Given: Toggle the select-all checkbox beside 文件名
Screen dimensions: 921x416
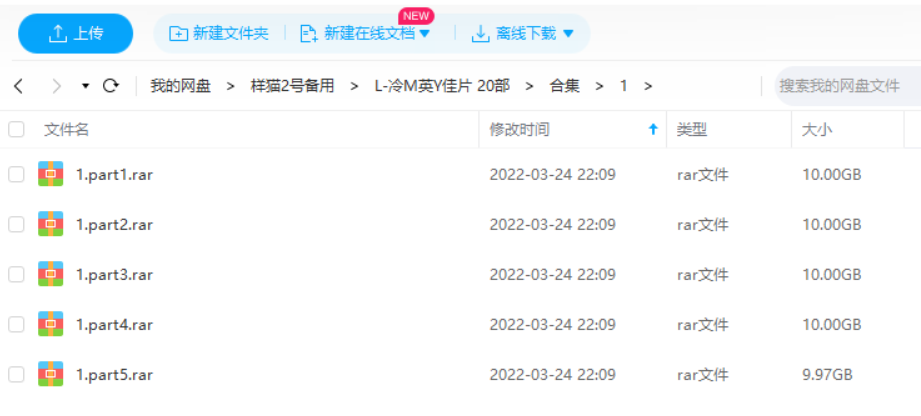Looking at the screenshot, I should click(16, 129).
